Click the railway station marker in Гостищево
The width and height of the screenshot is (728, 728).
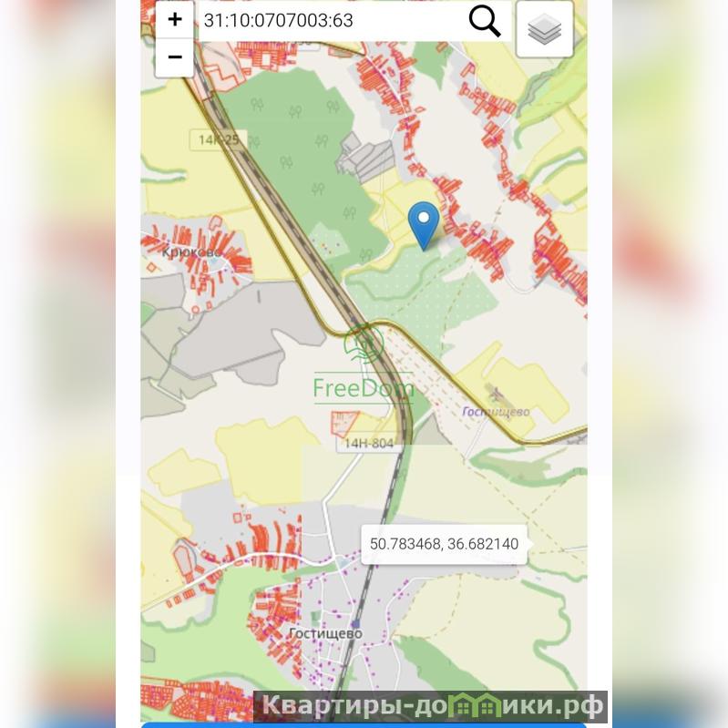click(355, 623)
